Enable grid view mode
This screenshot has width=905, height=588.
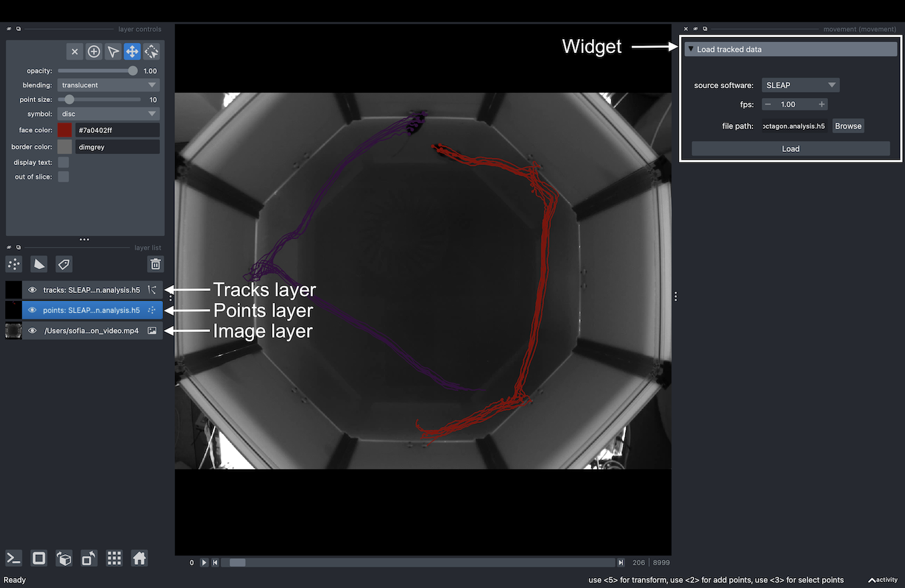tap(114, 558)
